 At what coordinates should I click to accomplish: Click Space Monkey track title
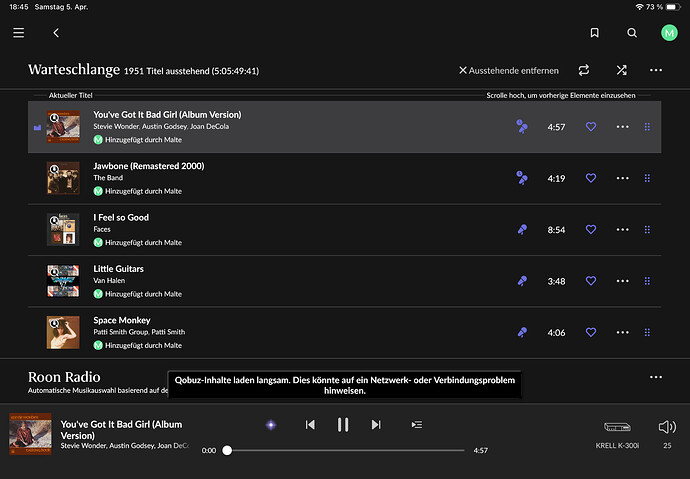coord(121,320)
